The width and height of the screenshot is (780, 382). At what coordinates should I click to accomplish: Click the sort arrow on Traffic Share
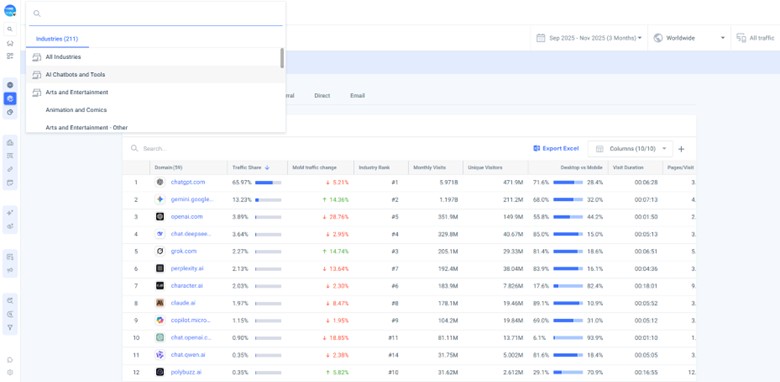click(267, 168)
